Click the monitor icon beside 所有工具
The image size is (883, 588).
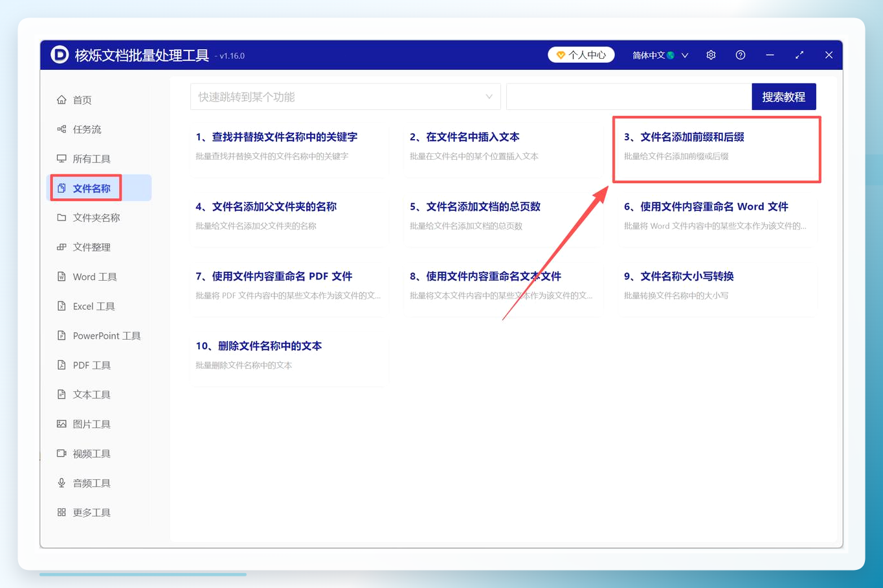tap(61, 158)
